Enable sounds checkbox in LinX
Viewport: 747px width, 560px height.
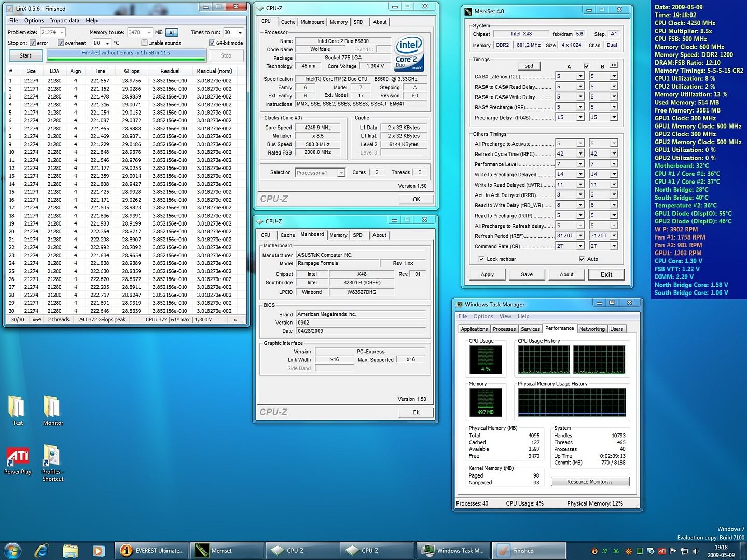[x=144, y=43]
